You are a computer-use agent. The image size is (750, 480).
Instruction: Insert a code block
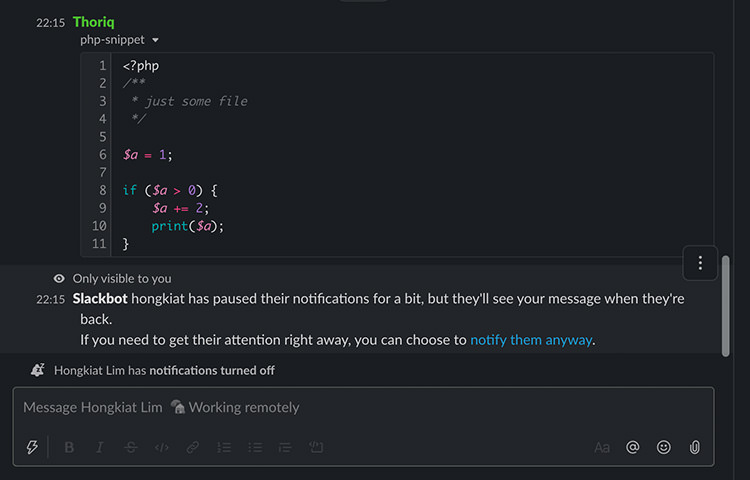point(316,447)
